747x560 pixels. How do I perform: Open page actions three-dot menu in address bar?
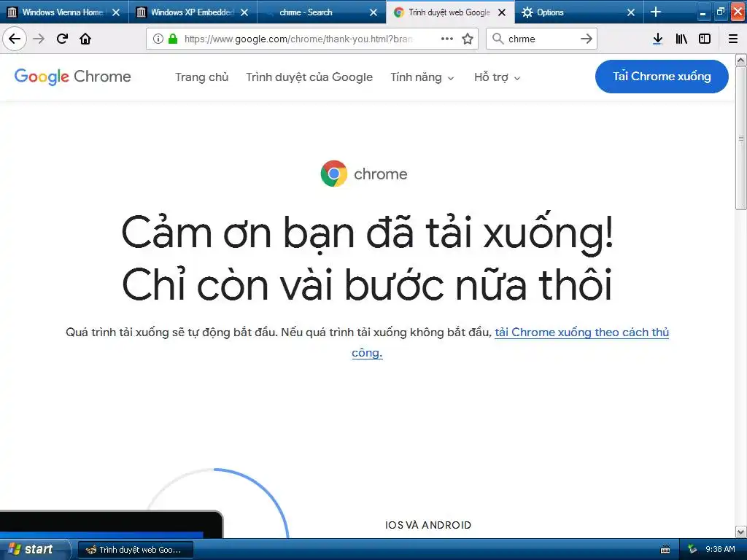coord(447,39)
